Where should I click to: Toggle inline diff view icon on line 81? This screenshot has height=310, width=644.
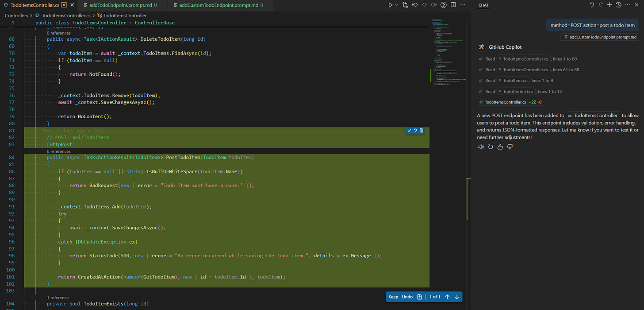tap(422, 130)
